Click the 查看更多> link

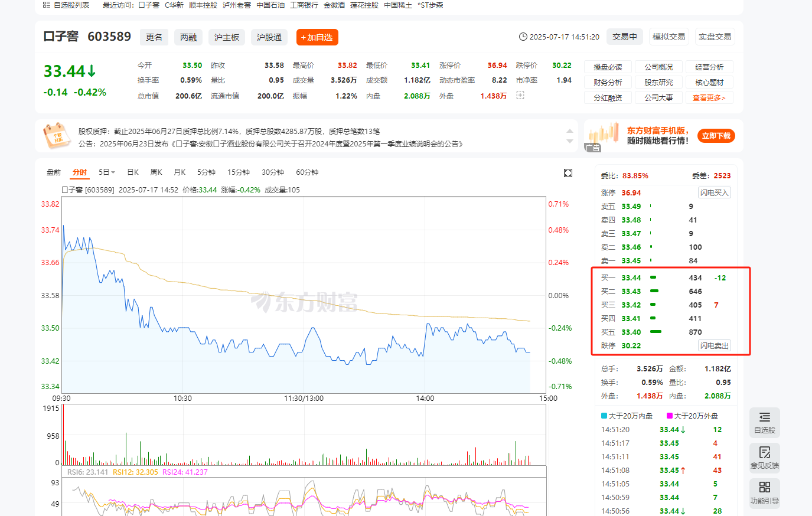point(709,97)
